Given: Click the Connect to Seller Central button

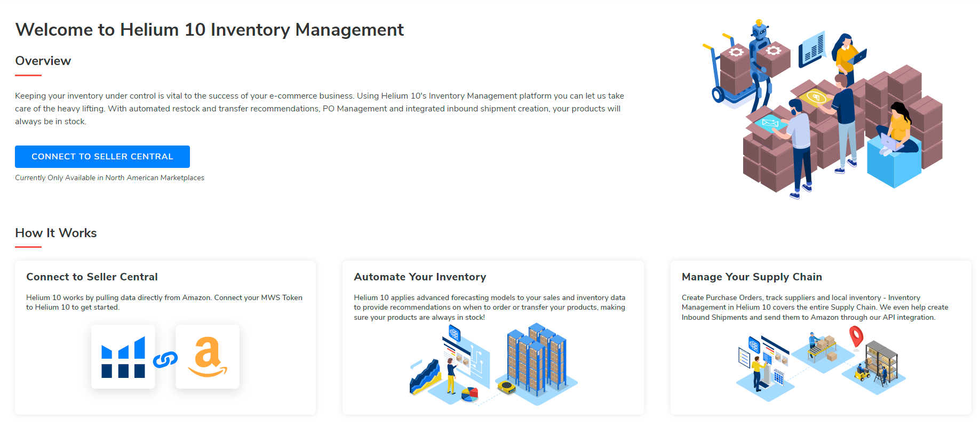Looking at the screenshot, I should coord(102,157).
